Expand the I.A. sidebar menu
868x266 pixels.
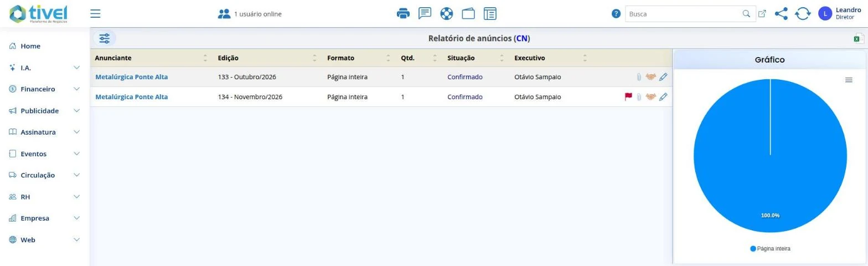(x=44, y=68)
